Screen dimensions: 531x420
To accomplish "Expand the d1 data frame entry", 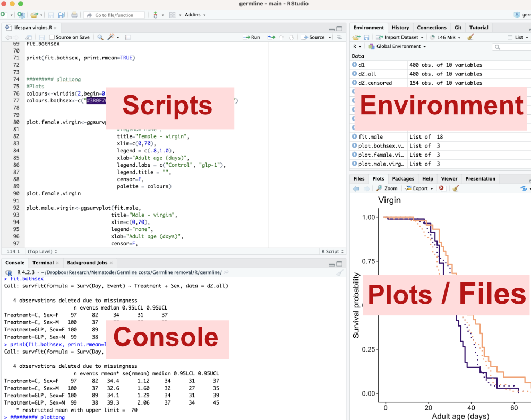I will [354, 65].
